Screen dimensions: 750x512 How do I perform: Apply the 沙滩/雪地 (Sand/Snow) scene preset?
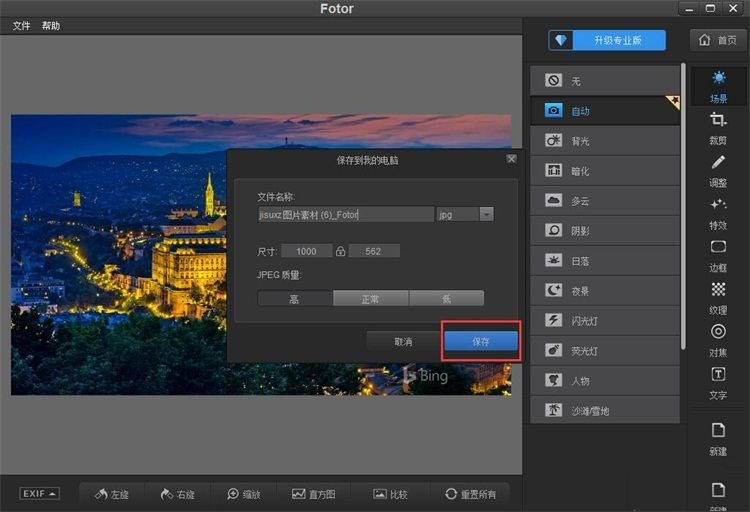click(605, 410)
